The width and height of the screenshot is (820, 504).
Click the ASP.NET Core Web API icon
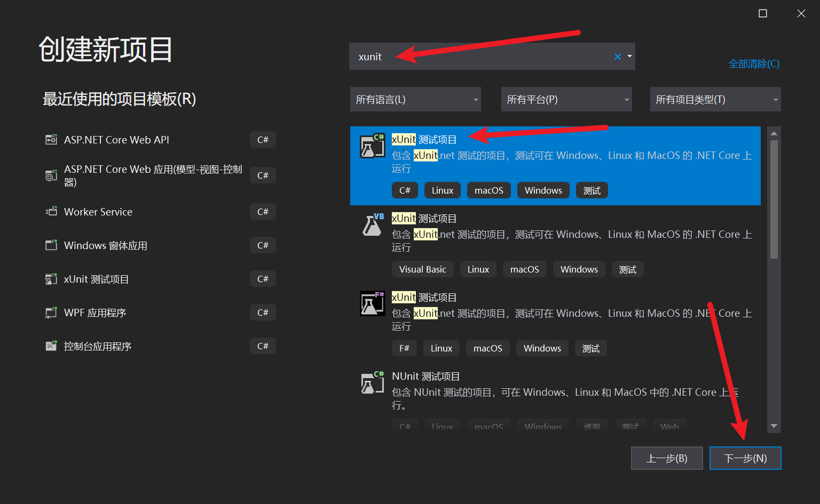tap(51, 140)
